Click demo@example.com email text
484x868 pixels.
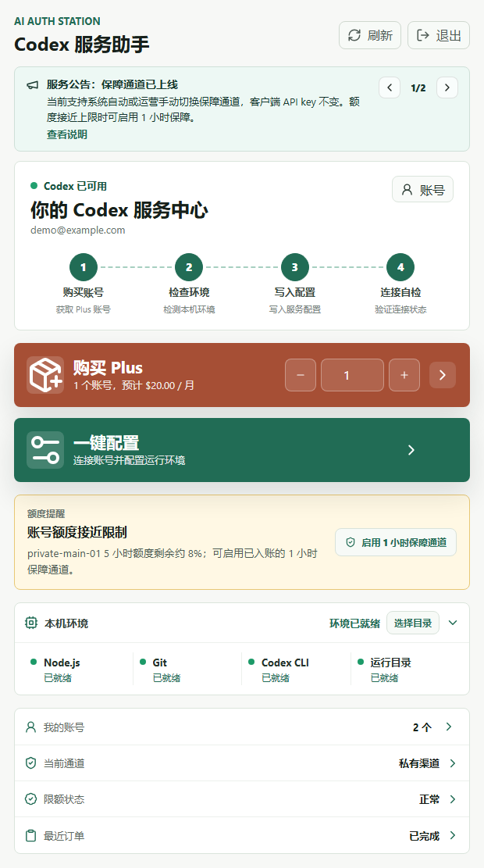tap(77, 230)
